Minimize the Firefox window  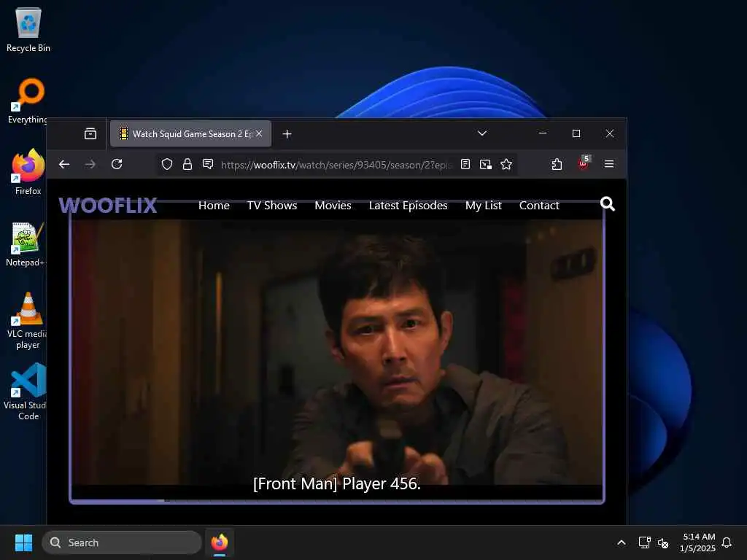click(543, 133)
